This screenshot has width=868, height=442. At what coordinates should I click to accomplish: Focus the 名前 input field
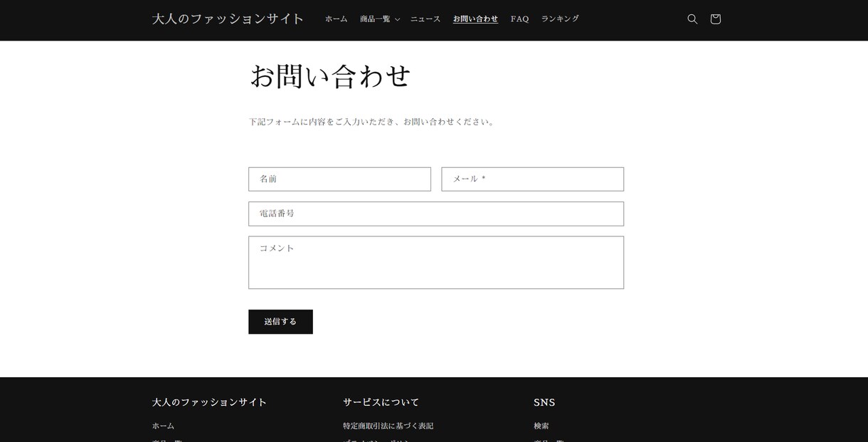pyautogui.click(x=339, y=179)
